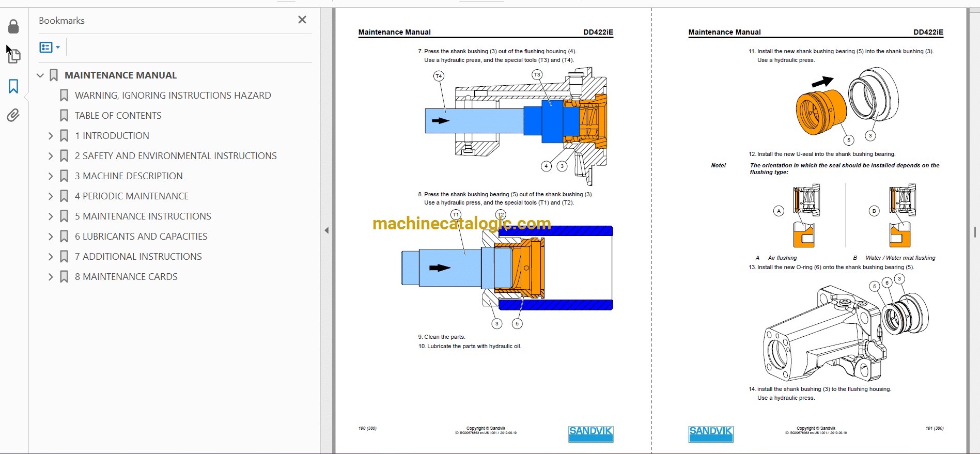Close the Bookmarks panel
This screenshot has height=454, width=980.
[x=302, y=20]
